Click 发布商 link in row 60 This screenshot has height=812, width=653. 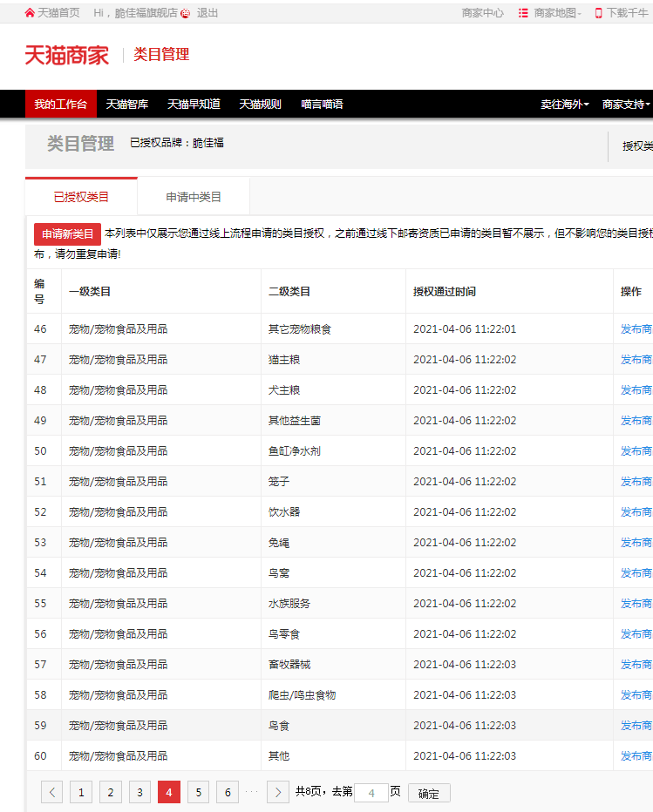click(636, 756)
